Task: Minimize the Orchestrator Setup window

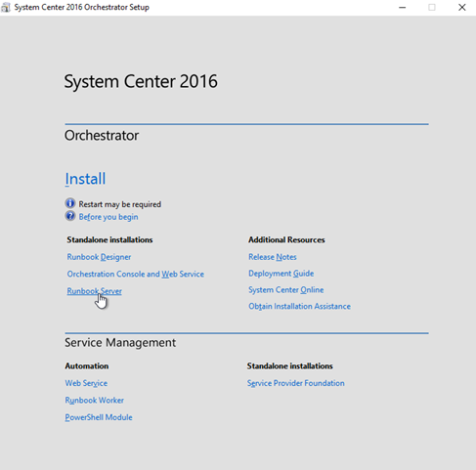Action: click(x=403, y=7)
